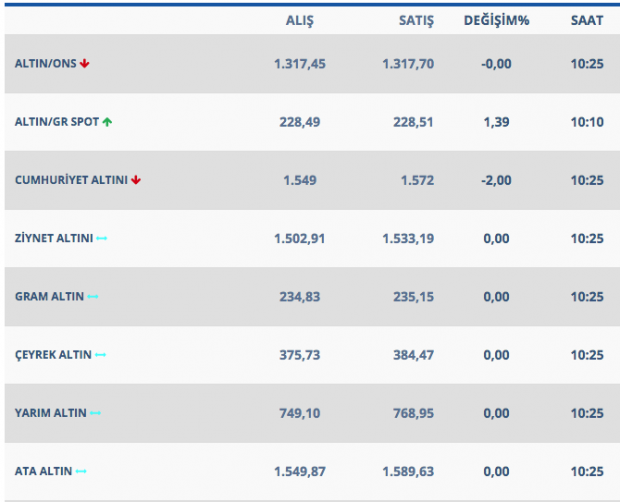Image resolution: width=620 pixels, height=502 pixels.
Task: Select the SATIŞ column header
Action: point(408,20)
